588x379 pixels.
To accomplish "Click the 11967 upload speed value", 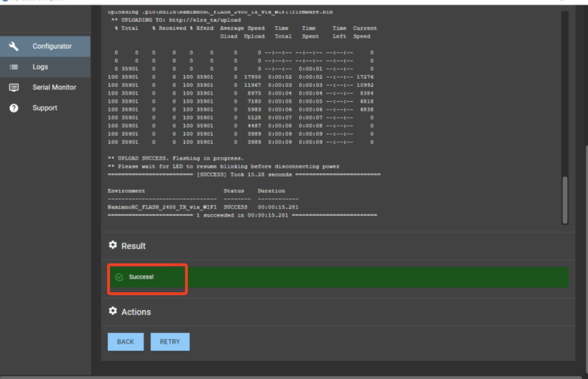I will coord(253,85).
